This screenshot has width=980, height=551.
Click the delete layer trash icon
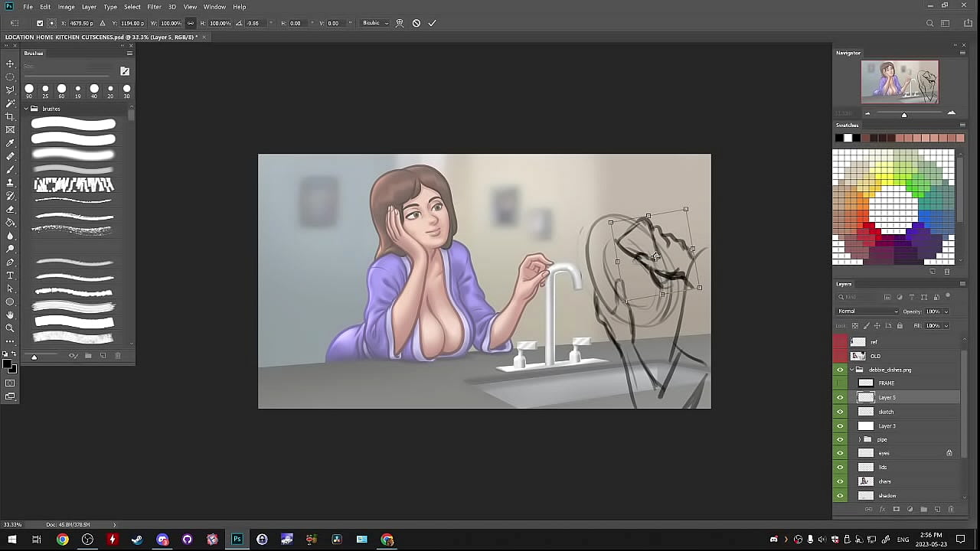click(952, 509)
